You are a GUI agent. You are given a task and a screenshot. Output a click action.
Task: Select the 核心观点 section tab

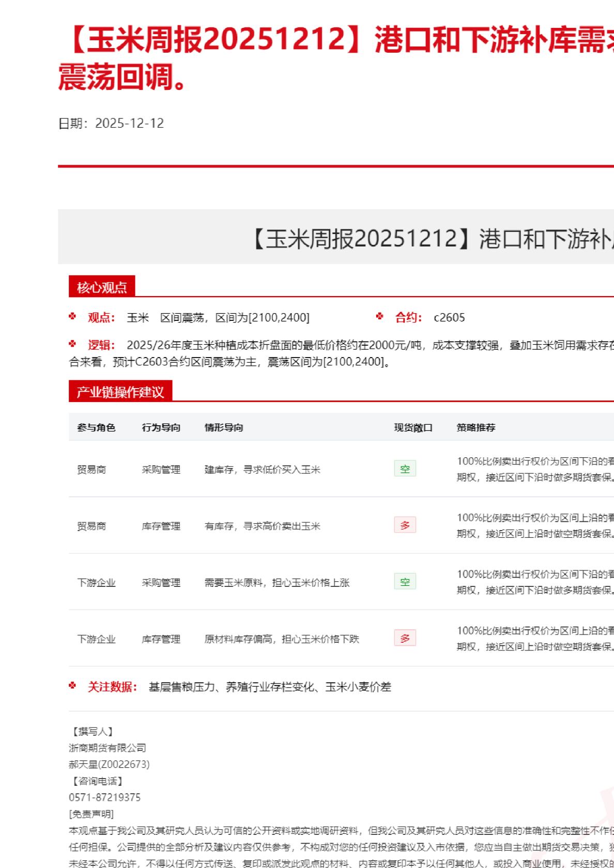(102, 287)
